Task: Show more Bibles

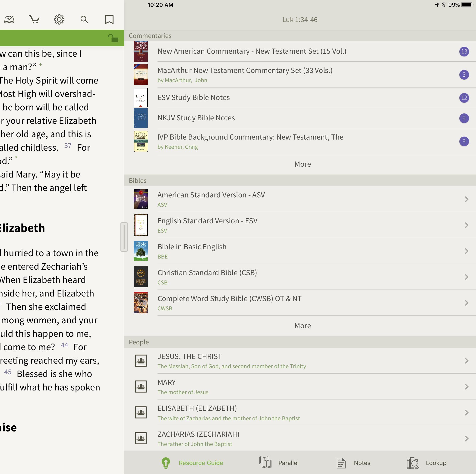Action: tap(303, 326)
